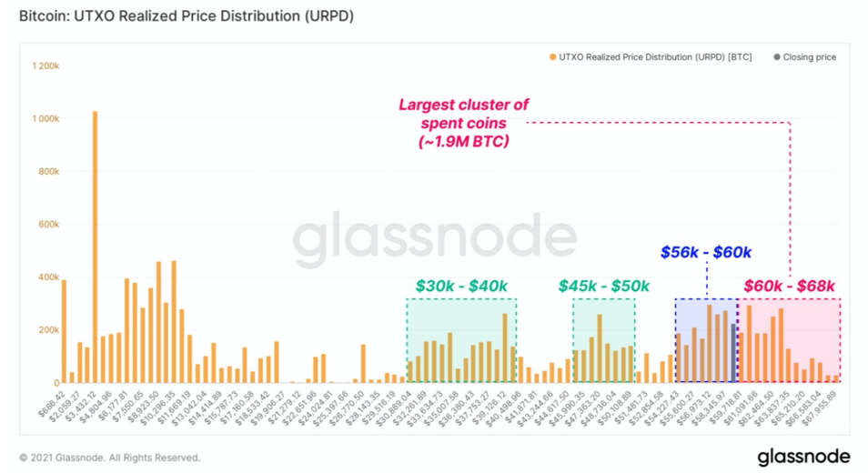Click the 600k y-axis label
The width and height of the screenshot is (868, 473).
[48, 224]
